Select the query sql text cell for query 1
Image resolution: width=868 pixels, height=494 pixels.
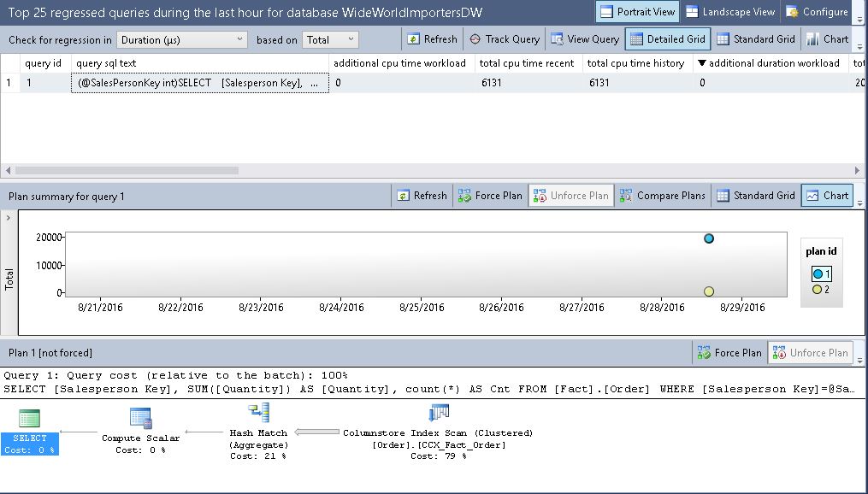click(x=200, y=83)
